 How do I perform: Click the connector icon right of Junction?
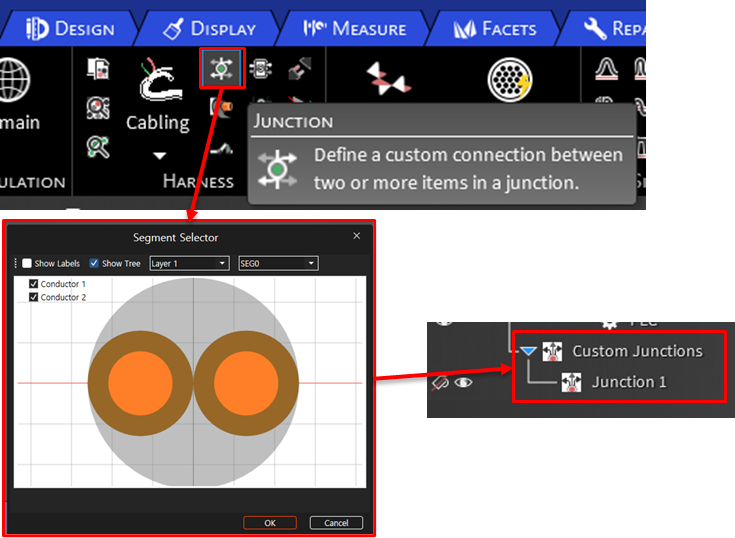coord(262,69)
